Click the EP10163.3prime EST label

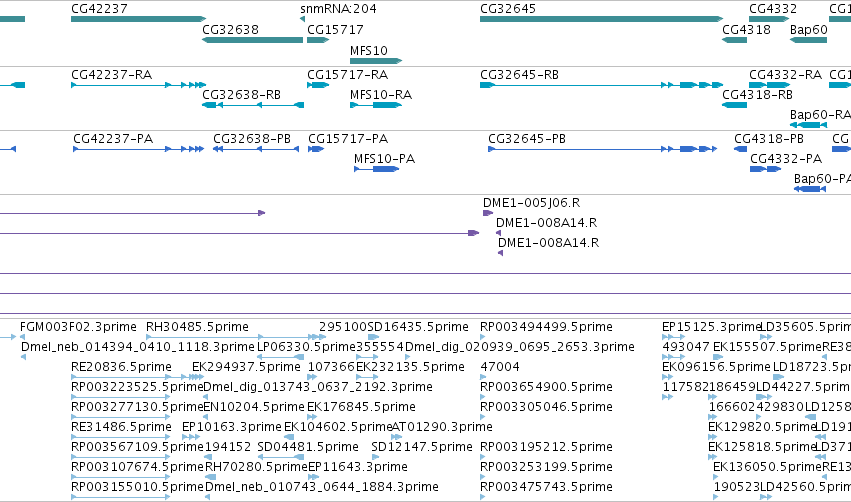(x=232, y=427)
